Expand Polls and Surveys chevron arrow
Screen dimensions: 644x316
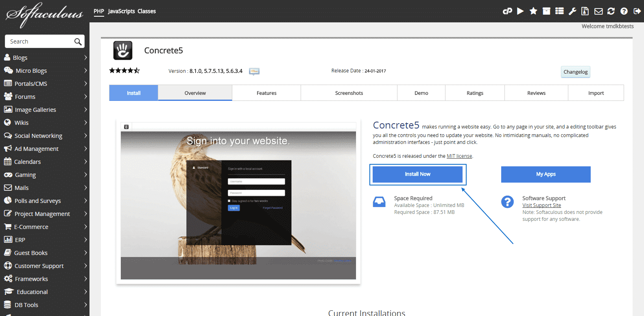85,200
